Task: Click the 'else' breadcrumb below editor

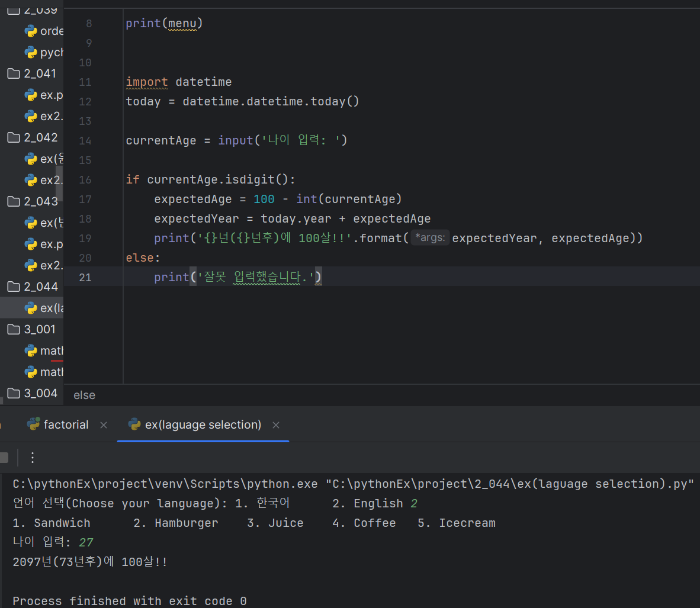Action: (x=84, y=395)
